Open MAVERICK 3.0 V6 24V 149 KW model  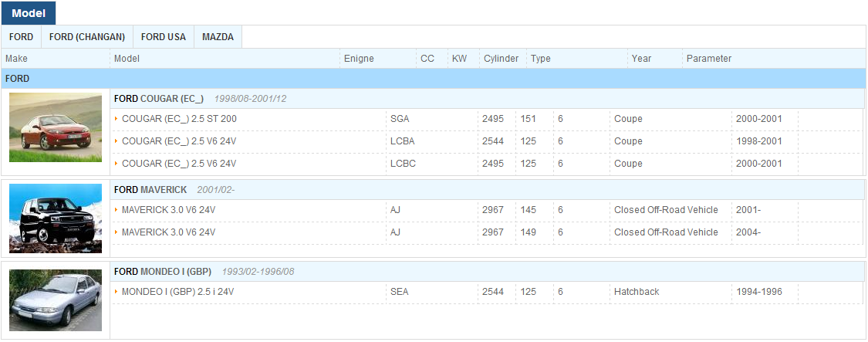(169, 232)
